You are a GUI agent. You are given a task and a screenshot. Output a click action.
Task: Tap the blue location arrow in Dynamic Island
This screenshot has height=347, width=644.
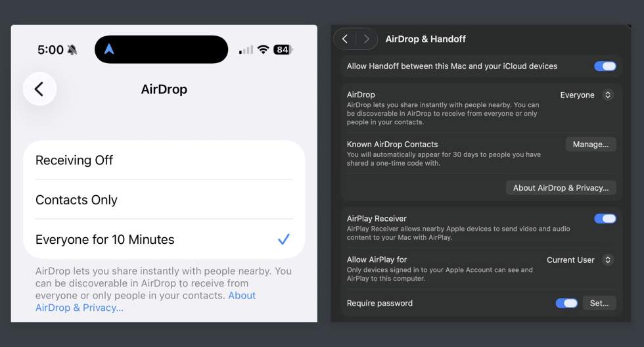point(109,50)
